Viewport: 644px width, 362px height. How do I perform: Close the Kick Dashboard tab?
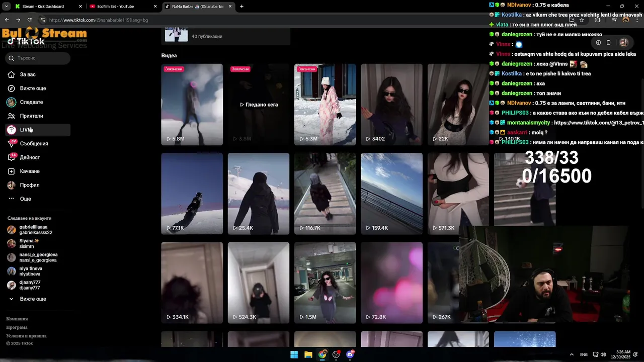coord(80,7)
